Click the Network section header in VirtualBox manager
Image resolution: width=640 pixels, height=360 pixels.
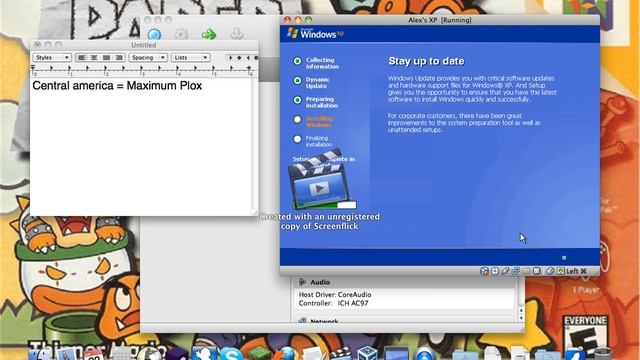point(324,321)
